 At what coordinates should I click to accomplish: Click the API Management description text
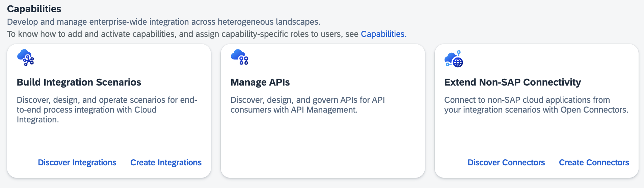307,105
